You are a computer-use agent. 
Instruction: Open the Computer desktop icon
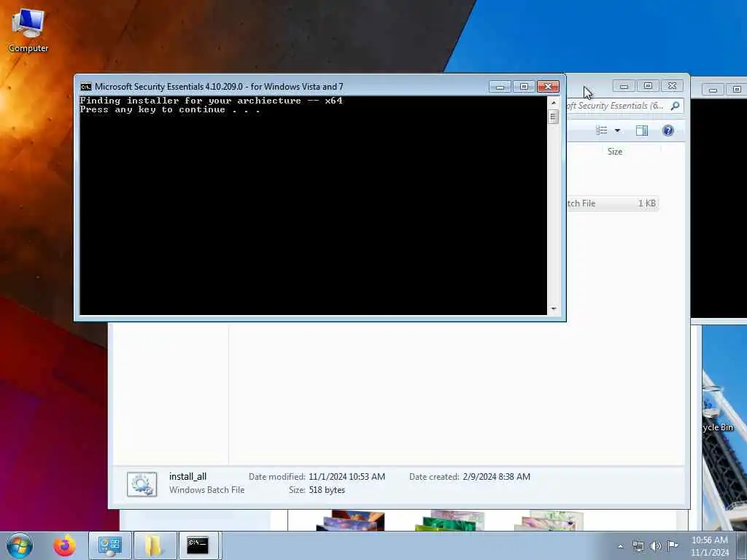point(28,29)
